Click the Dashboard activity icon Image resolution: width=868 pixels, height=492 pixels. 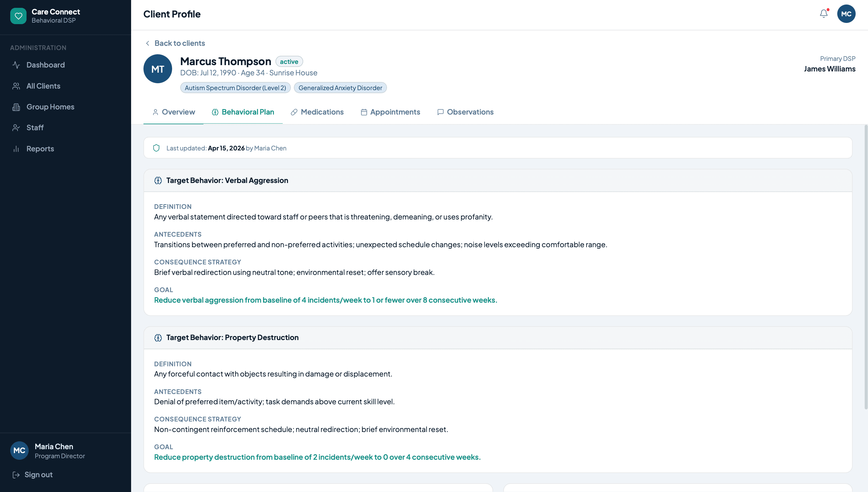(16, 65)
